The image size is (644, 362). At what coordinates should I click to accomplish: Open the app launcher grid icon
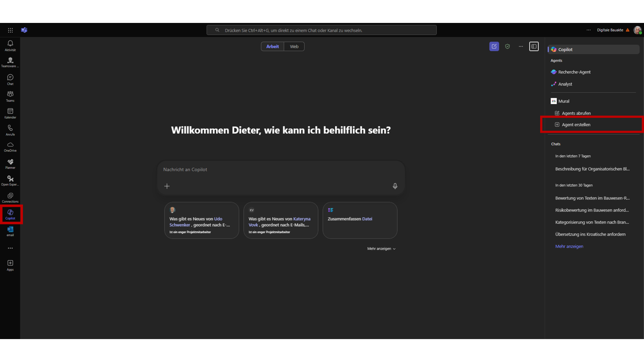coord(10,30)
